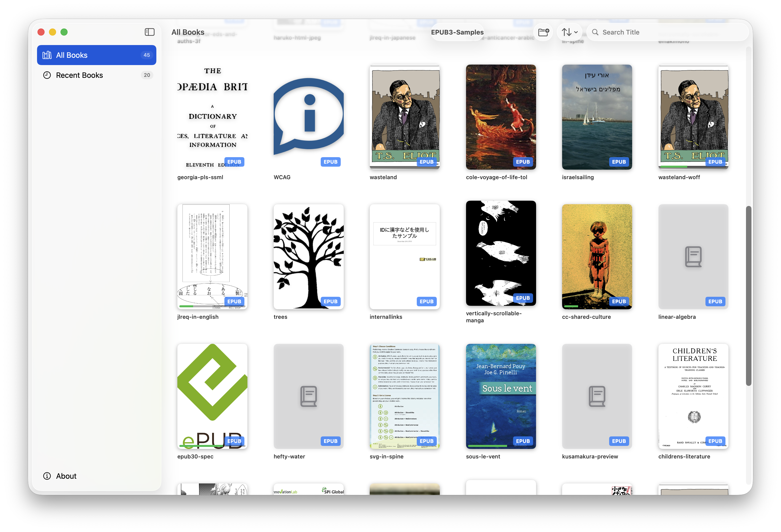Open the hefty-water placeholder book icon
This screenshot has height=532, width=781.
tap(308, 396)
